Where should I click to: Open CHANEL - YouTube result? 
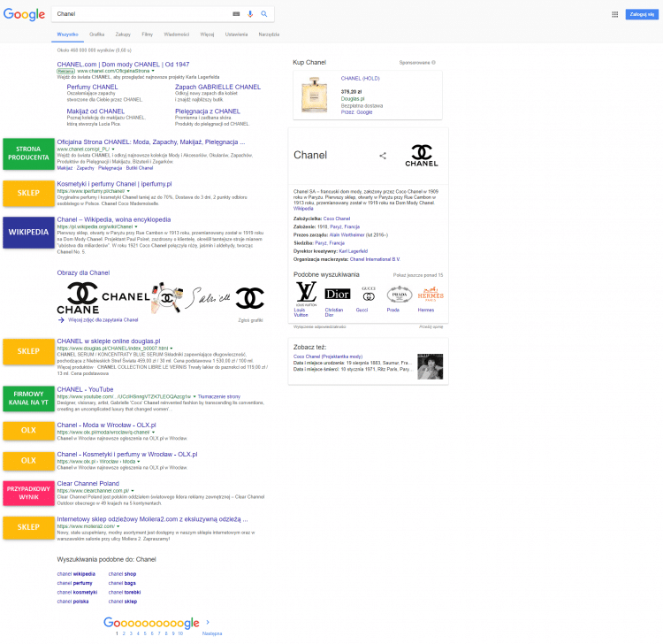[x=85, y=389]
